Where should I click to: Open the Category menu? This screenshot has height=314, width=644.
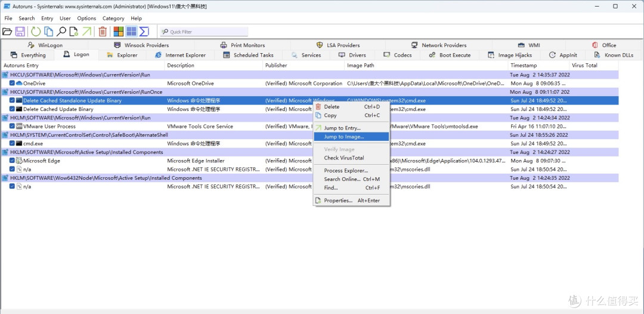pos(113,18)
